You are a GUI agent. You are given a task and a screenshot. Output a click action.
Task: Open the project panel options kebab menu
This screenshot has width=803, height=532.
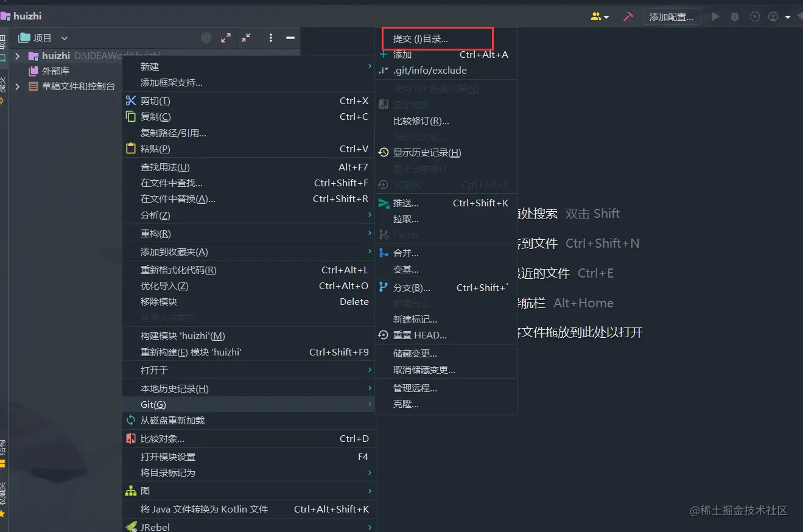point(270,38)
